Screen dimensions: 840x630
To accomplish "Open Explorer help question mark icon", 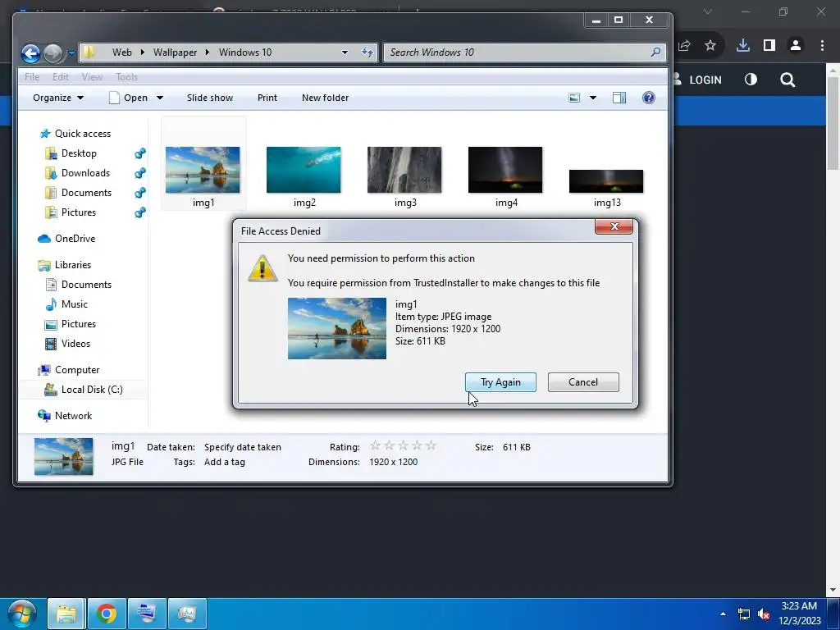I will (648, 98).
